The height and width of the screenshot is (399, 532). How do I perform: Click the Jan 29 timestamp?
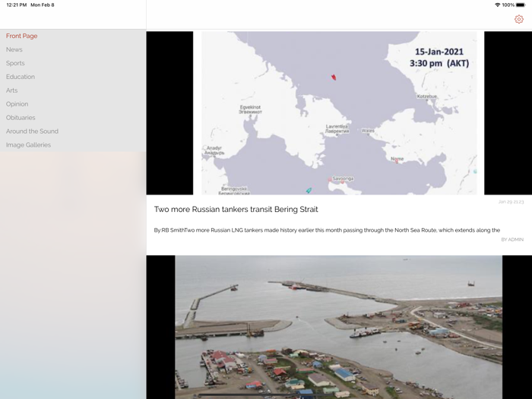(511, 202)
